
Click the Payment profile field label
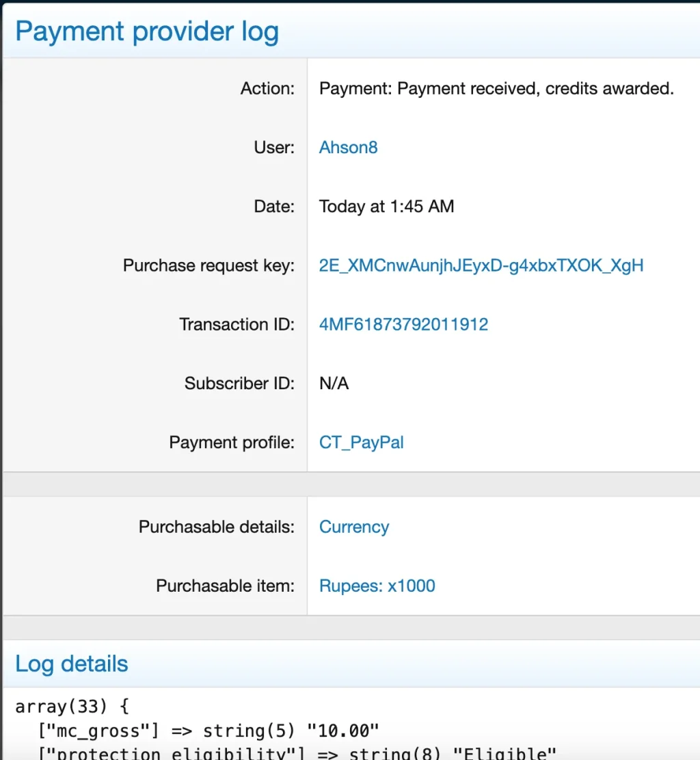[x=232, y=443]
